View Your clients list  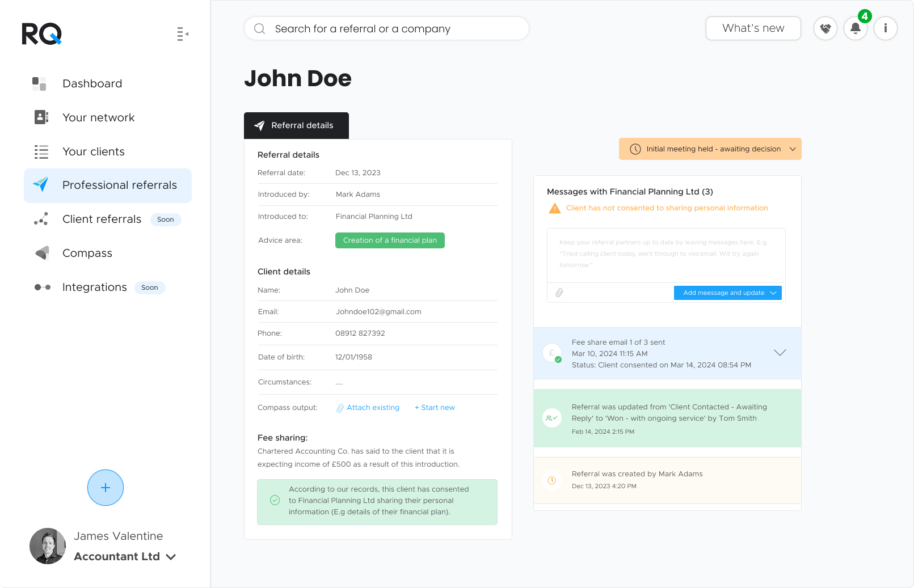(x=94, y=151)
